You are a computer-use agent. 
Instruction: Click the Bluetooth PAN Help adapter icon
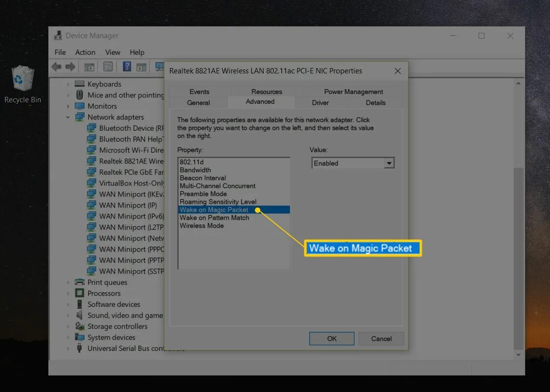(x=91, y=139)
